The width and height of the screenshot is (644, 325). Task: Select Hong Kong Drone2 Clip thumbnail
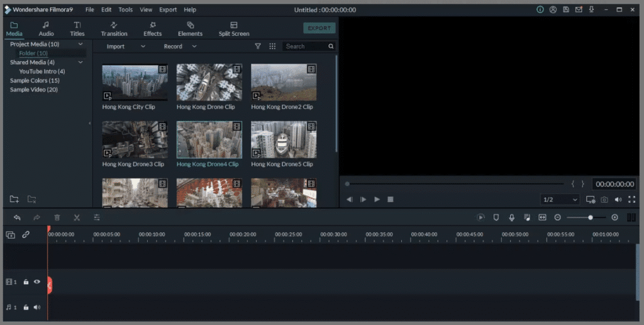point(284,83)
